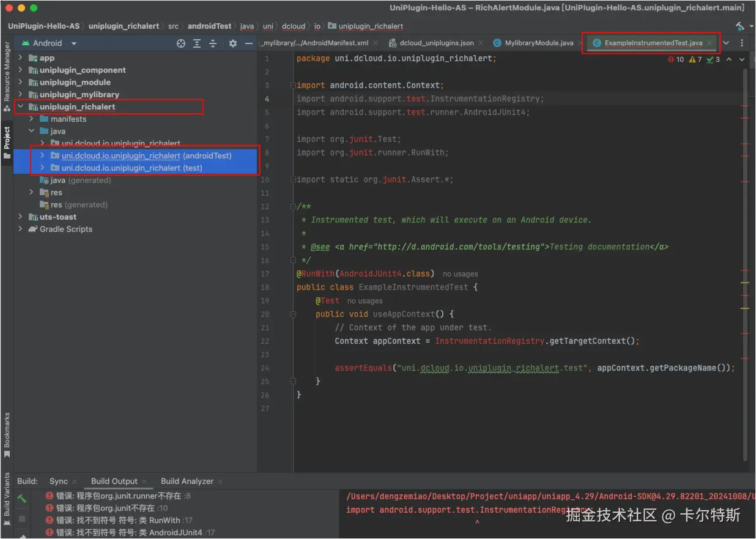The height and width of the screenshot is (539, 756).
Task: Close the MylibraryModule.java tab
Action: (x=580, y=43)
